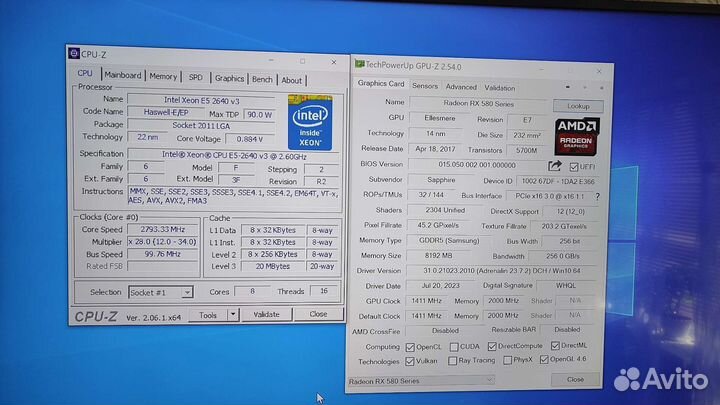This screenshot has width=720, height=405.
Task: Click the Close button in CPU-Z
Action: click(318, 314)
